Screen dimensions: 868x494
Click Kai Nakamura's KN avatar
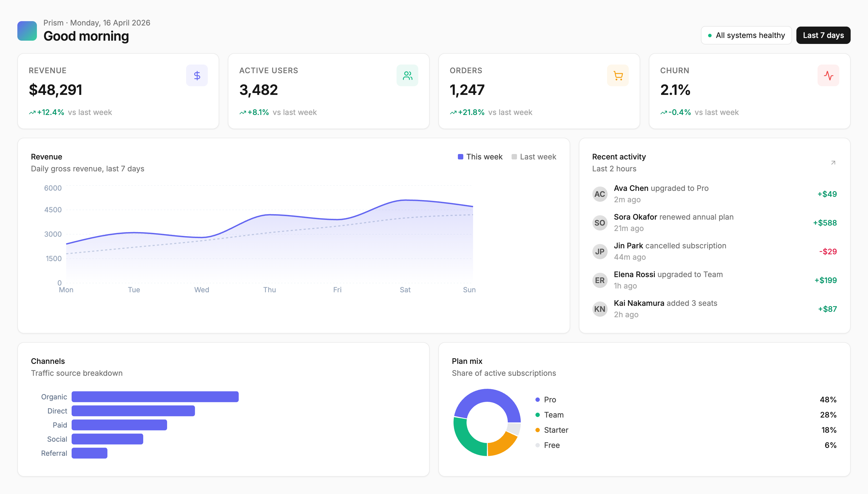click(x=599, y=309)
